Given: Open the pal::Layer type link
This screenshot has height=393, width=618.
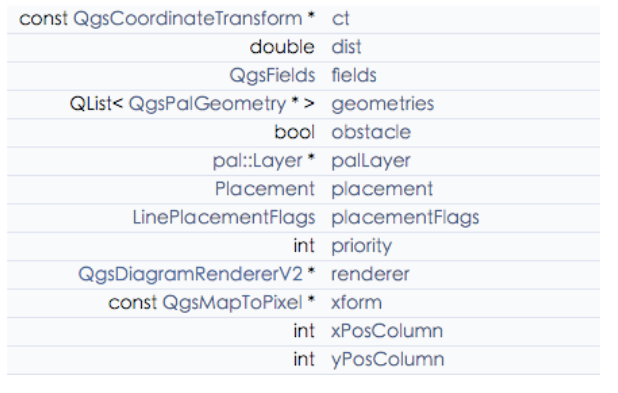Looking at the screenshot, I should (x=257, y=161).
